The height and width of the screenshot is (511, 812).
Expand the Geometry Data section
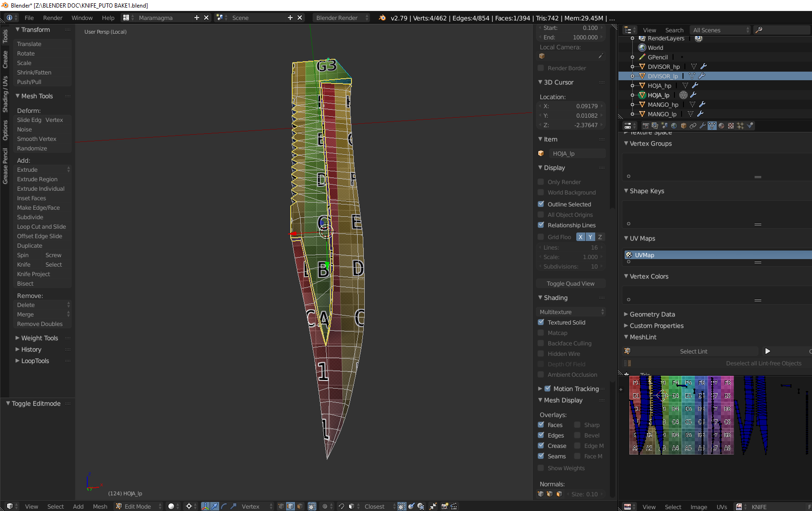(x=652, y=314)
